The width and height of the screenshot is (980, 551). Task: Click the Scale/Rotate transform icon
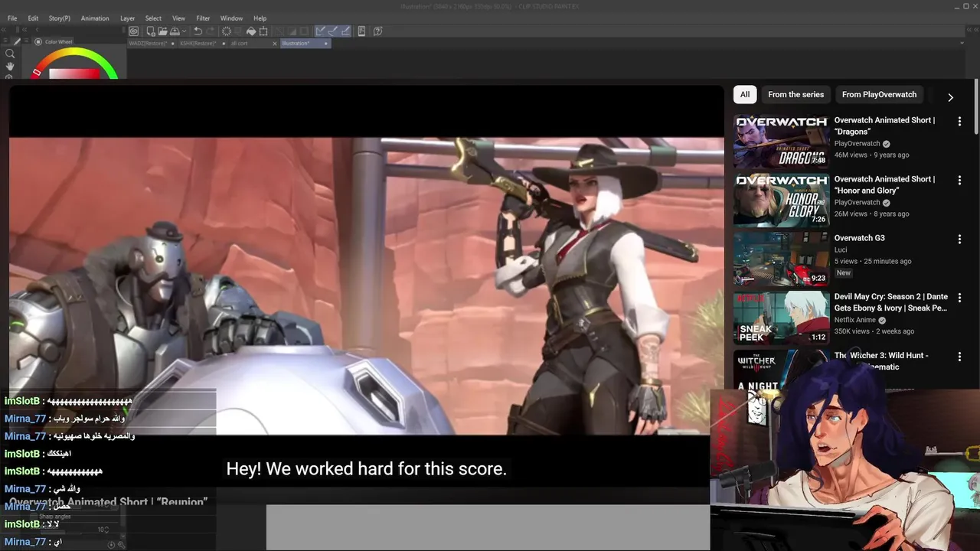click(263, 31)
